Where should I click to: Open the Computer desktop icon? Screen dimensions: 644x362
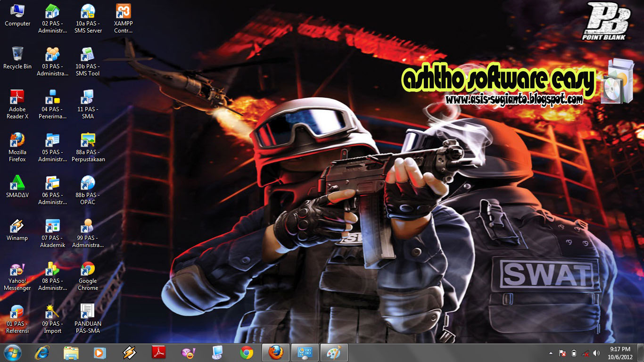point(17,16)
